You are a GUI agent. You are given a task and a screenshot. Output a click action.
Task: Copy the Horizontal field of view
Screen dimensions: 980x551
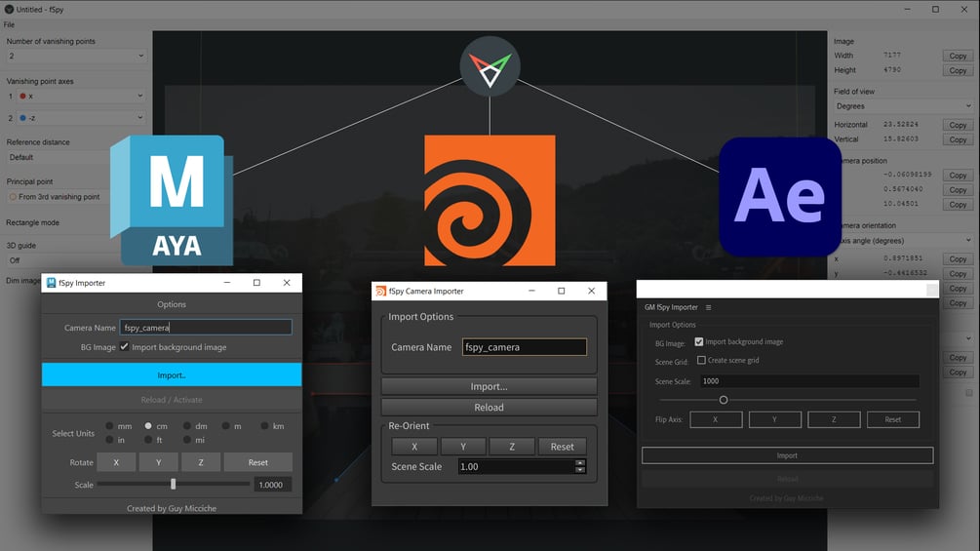pyautogui.click(x=958, y=125)
